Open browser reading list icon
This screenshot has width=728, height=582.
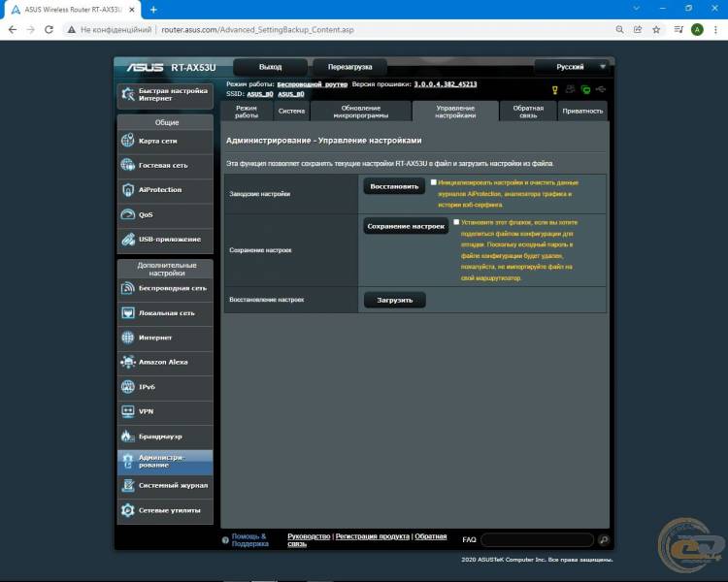[x=678, y=30]
